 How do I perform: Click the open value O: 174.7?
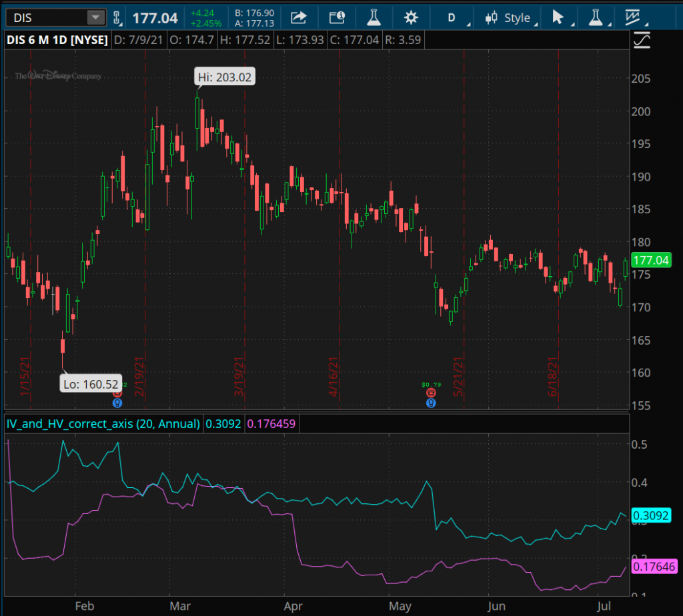(x=191, y=40)
